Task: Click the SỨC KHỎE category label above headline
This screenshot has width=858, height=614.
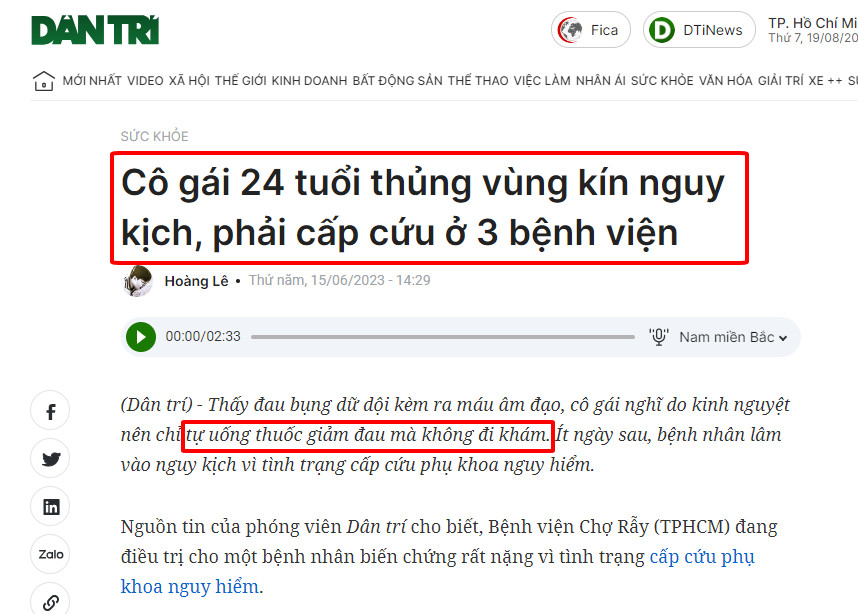Action: pyautogui.click(x=154, y=136)
